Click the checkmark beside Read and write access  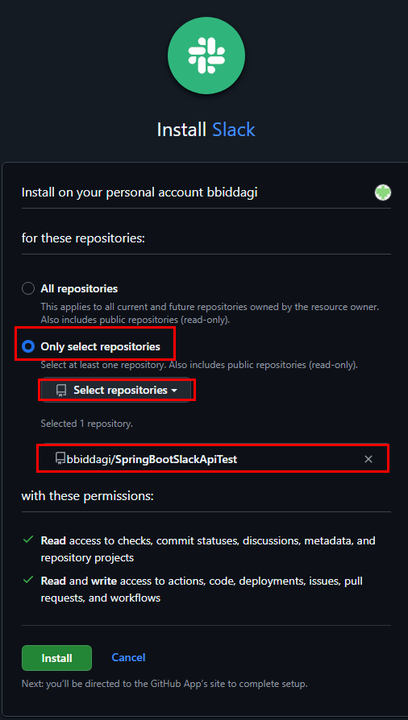[x=28, y=580]
